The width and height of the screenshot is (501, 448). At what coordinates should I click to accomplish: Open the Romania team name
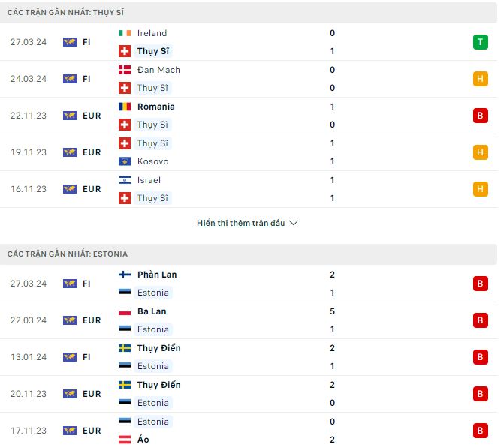pos(156,107)
